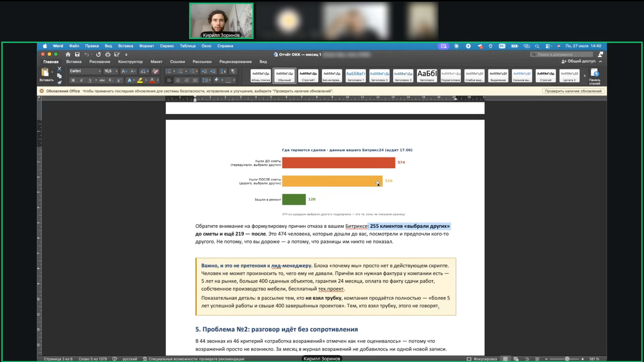Apply yellow text highlight color
644x362 pixels.
(140, 80)
